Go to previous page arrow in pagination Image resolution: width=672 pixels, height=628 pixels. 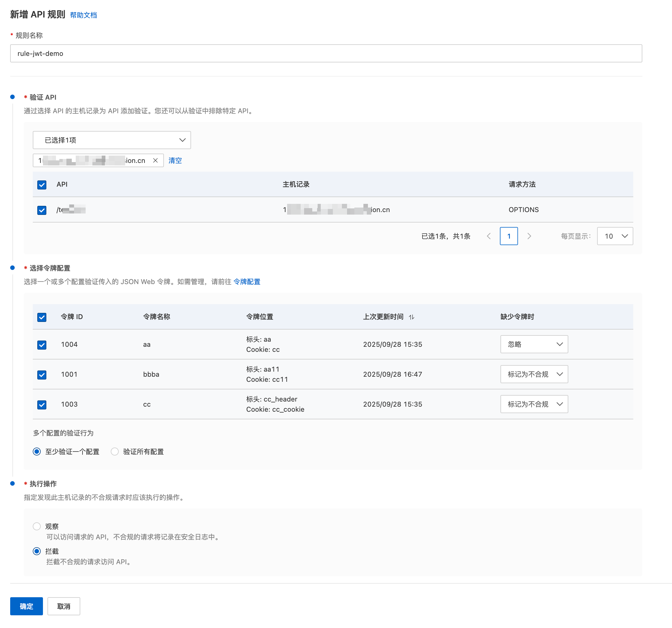coord(488,236)
